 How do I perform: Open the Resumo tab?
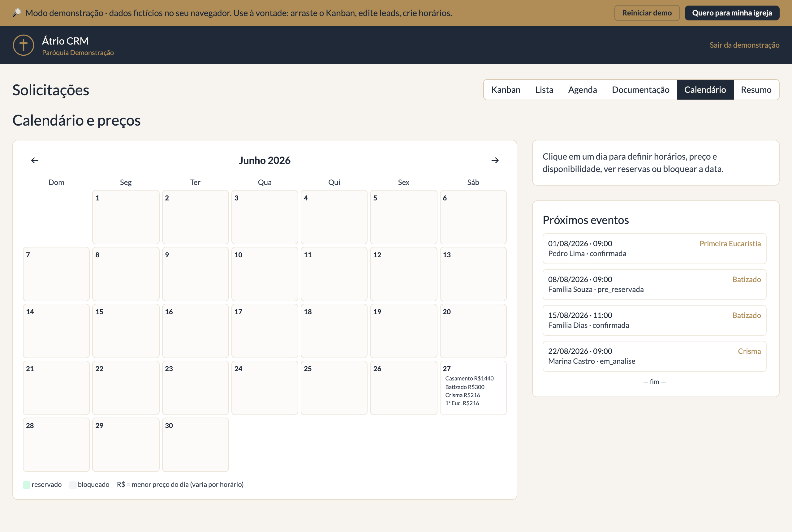756,90
